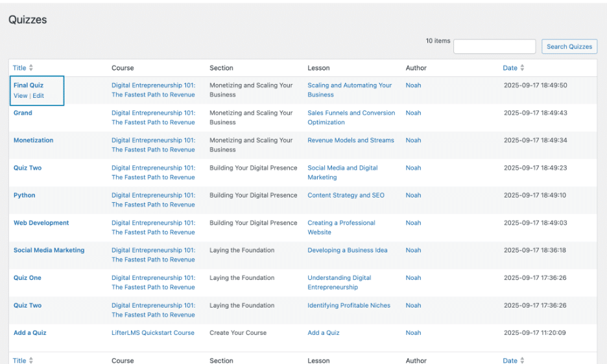Open Creating a Professional Website lesson
Viewport: 607px width, 364px height.
coord(341,227)
